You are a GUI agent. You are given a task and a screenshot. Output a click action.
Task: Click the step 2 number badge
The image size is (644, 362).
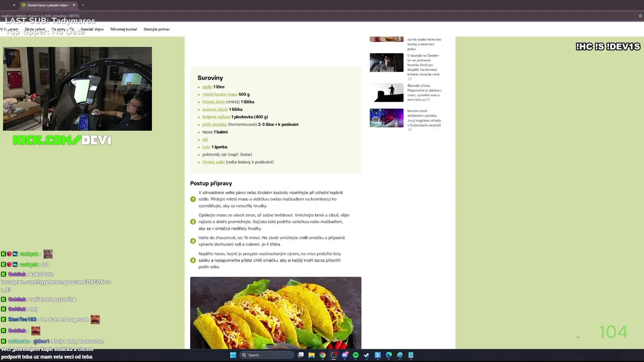pyautogui.click(x=193, y=222)
